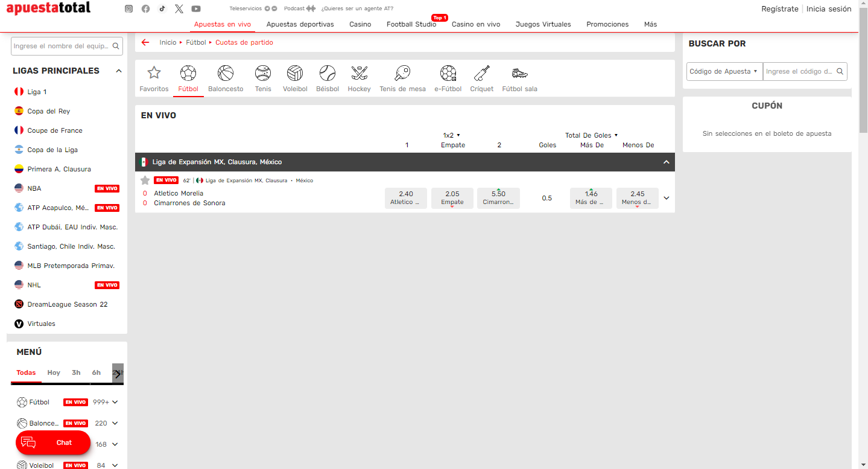The height and width of the screenshot is (469, 868).
Task: Select the Fútbol sala shoe icon
Action: (x=519, y=73)
